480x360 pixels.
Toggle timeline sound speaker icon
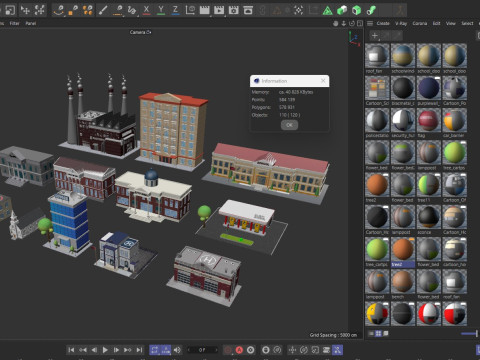click(x=177, y=350)
